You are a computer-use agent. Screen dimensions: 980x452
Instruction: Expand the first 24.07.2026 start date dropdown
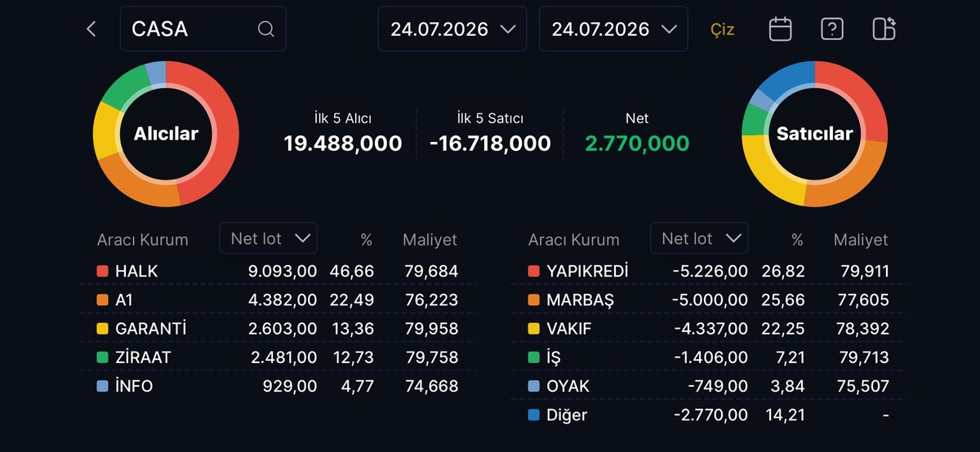453,29
